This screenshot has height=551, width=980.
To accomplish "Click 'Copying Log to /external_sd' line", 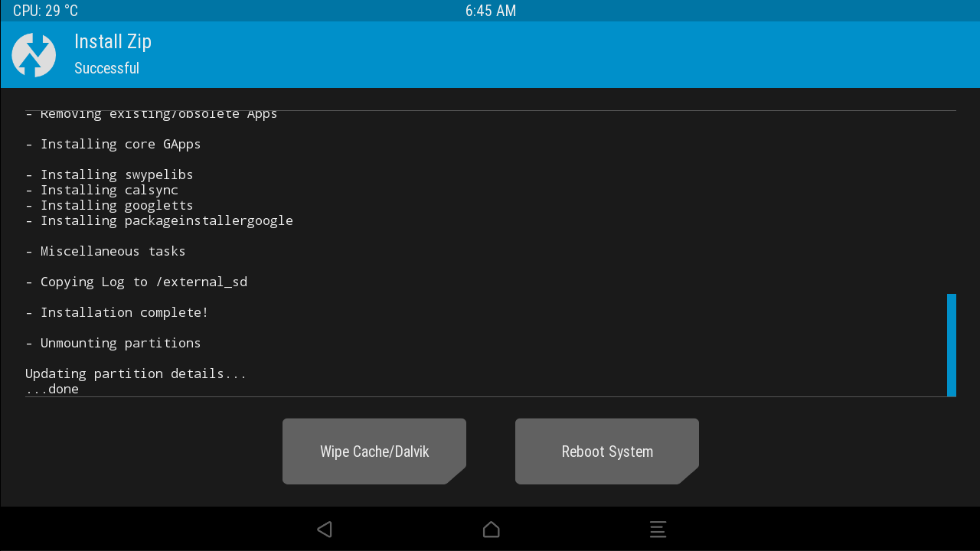I will [x=136, y=282].
